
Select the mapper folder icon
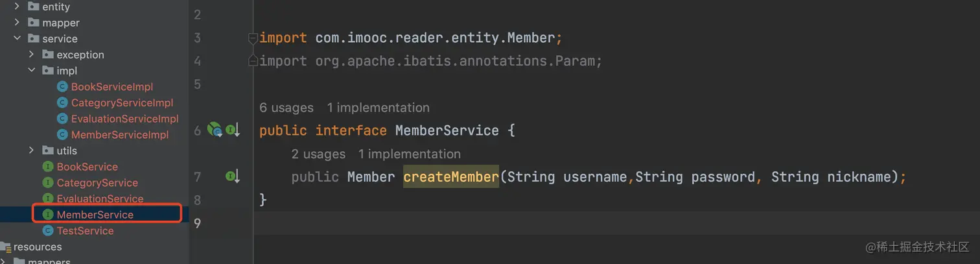click(x=34, y=23)
